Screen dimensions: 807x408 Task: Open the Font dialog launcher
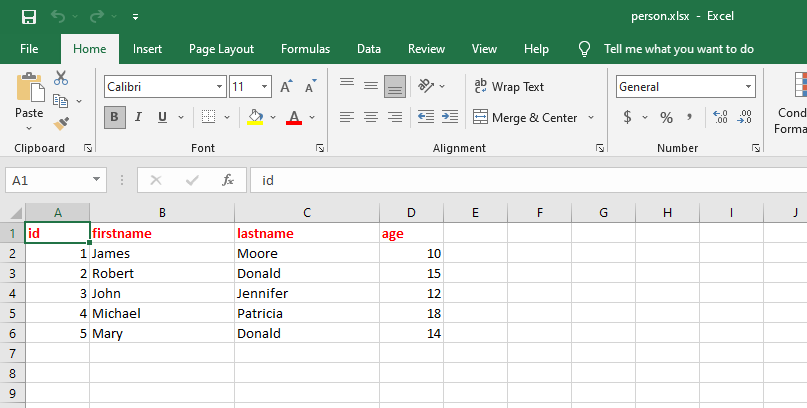point(320,148)
